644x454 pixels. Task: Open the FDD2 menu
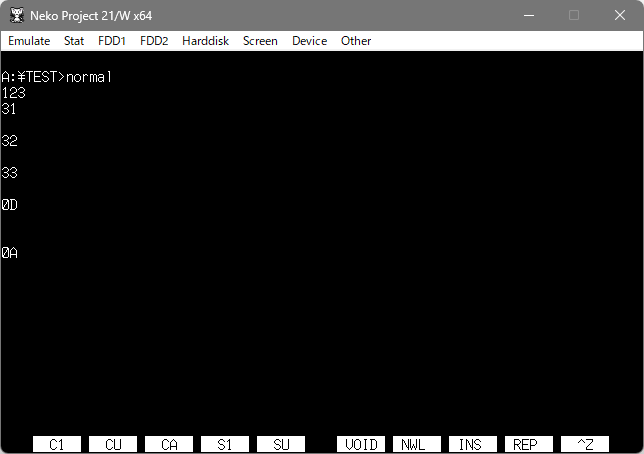[x=154, y=41]
